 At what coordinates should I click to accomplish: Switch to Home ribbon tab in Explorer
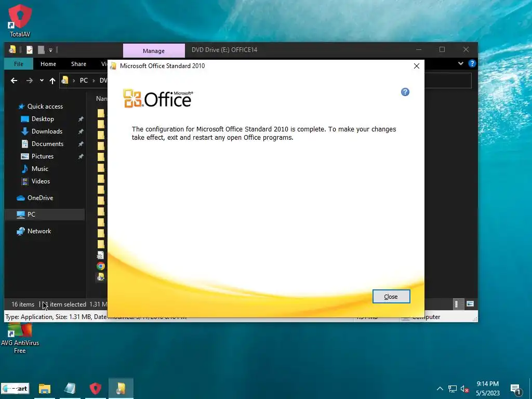coord(48,64)
